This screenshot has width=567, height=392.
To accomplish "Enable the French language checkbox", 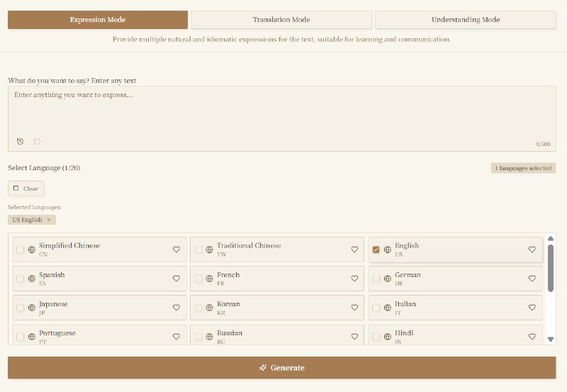I will [x=198, y=279].
